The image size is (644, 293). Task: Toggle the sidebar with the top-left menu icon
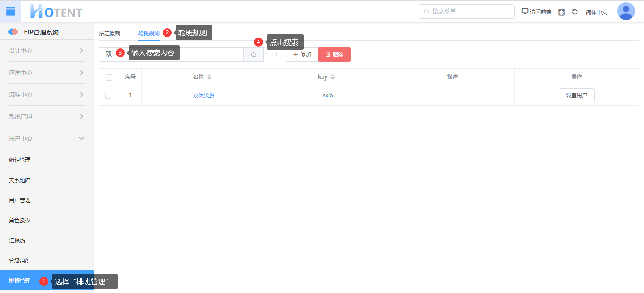[10, 12]
